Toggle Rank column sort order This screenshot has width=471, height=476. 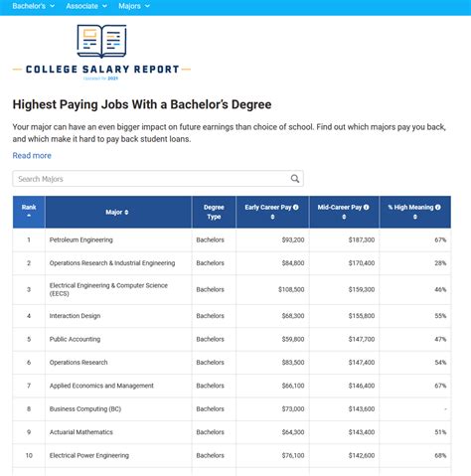click(29, 212)
